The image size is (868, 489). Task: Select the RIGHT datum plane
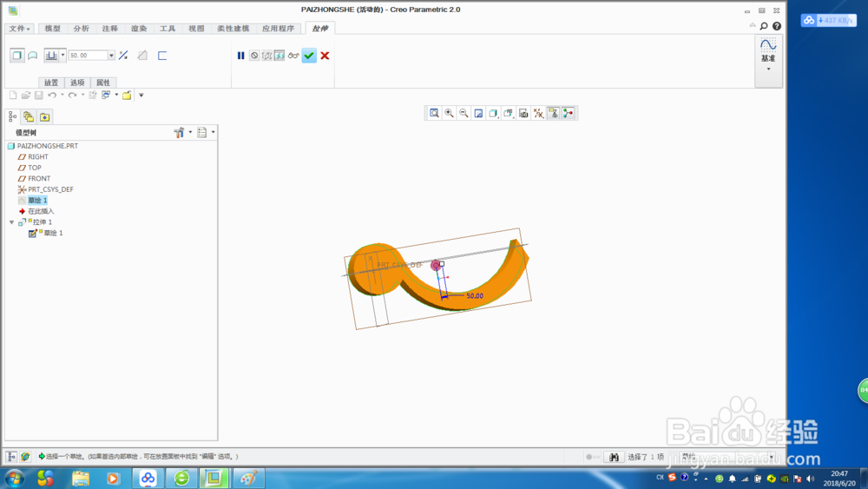(x=38, y=156)
